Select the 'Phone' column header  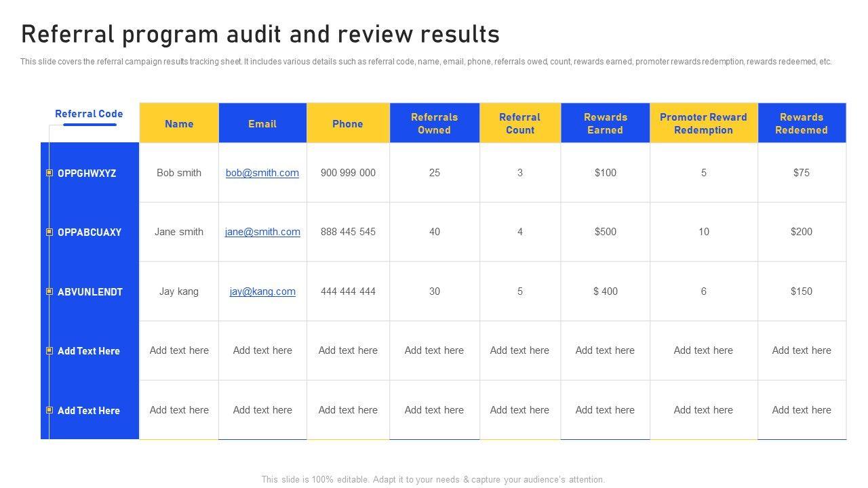[x=348, y=123]
